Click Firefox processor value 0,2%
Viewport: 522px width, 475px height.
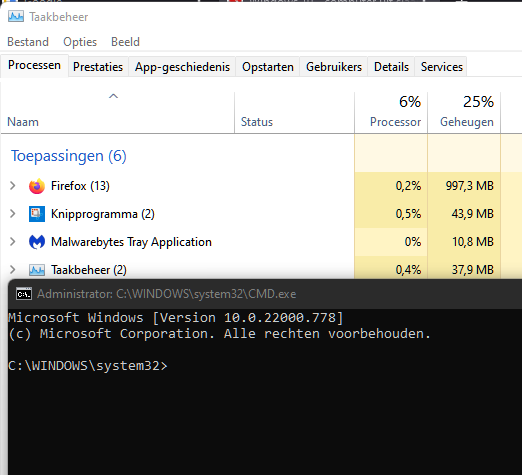[x=408, y=186]
